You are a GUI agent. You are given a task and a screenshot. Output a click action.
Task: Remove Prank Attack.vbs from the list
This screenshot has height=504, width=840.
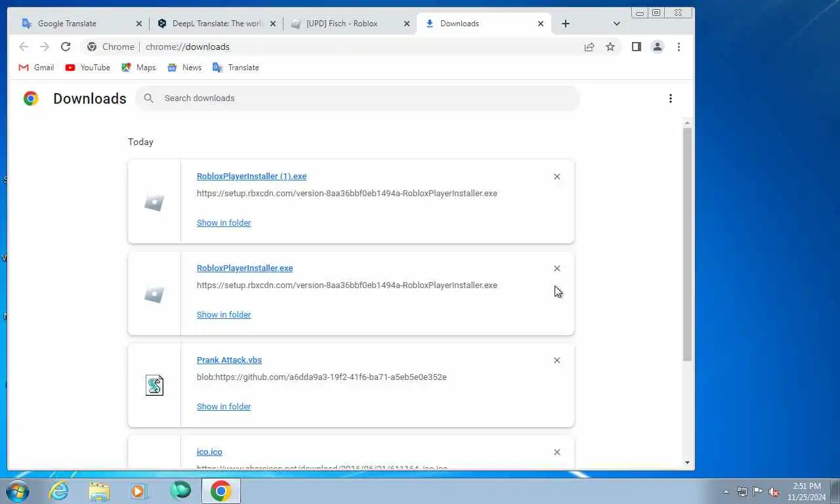click(557, 360)
